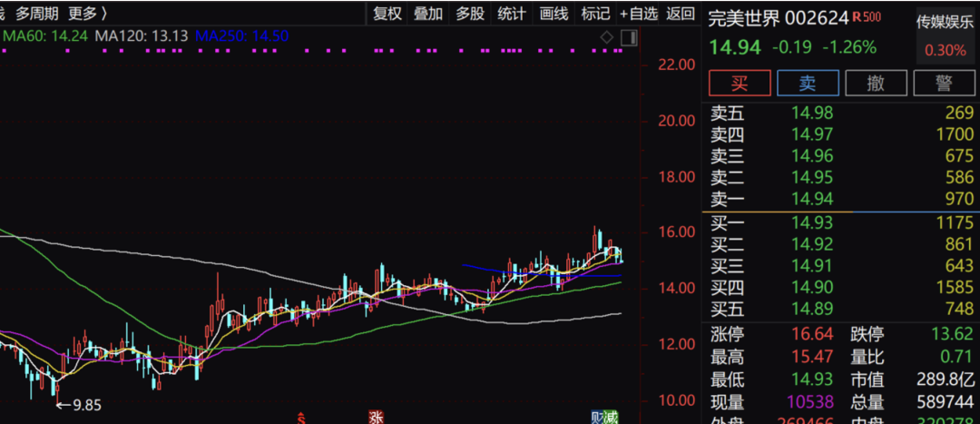Open the 警 (alert) button
This screenshot has width=980, height=424.
point(945,83)
